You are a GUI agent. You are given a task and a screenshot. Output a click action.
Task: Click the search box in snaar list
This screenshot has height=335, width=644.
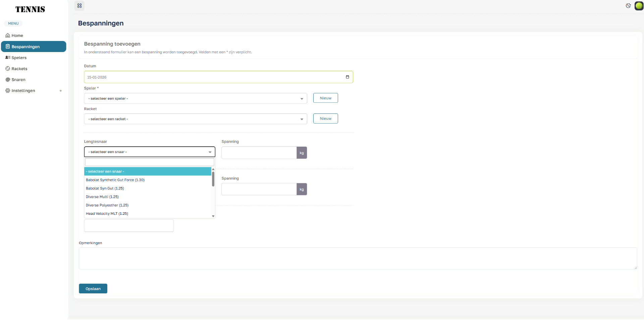[x=150, y=162]
